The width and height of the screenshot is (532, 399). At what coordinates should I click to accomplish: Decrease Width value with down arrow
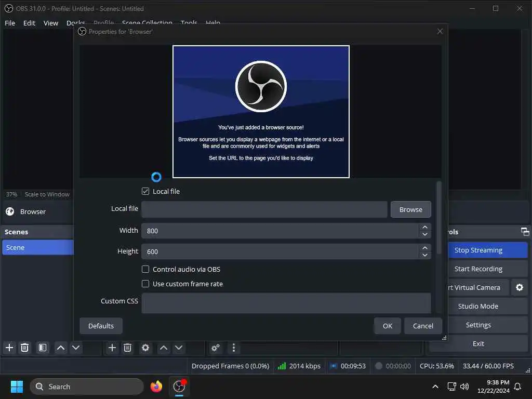point(425,234)
